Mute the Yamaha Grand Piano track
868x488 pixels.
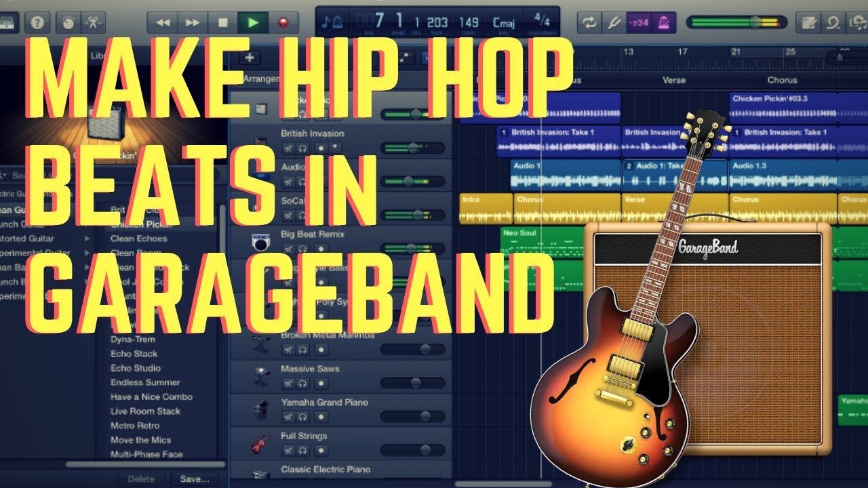[288, 416]
